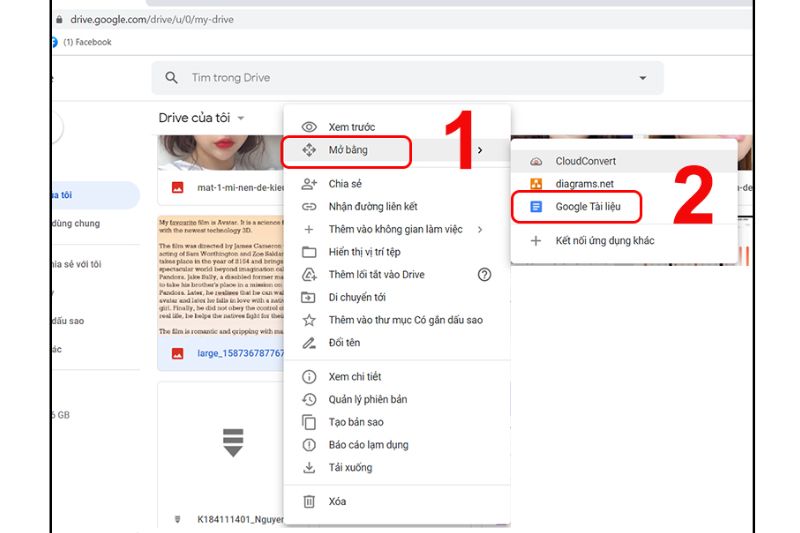
Task: Click the CloudConvert app icon
Action: tap(536, 161)
